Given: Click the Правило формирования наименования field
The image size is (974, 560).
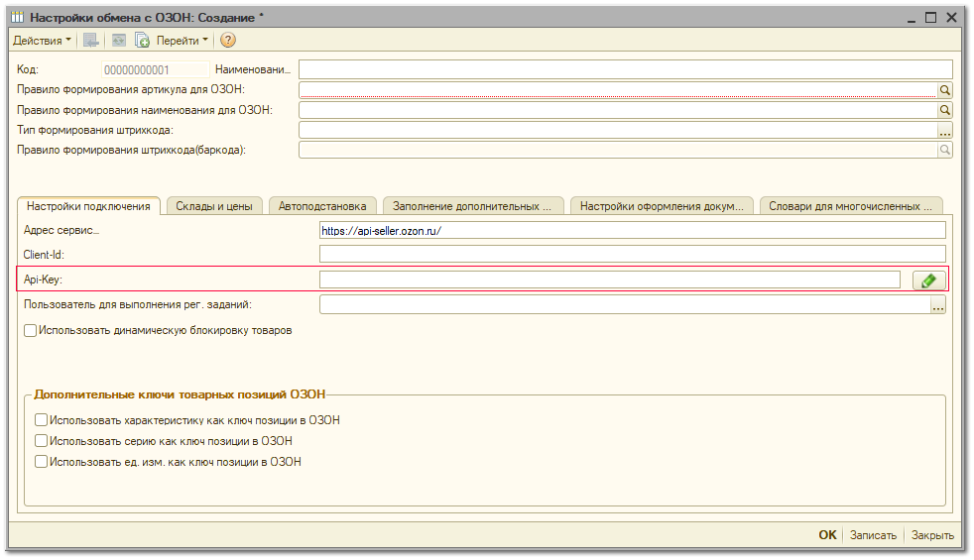Looking at the screenshot, I should 618,110.
